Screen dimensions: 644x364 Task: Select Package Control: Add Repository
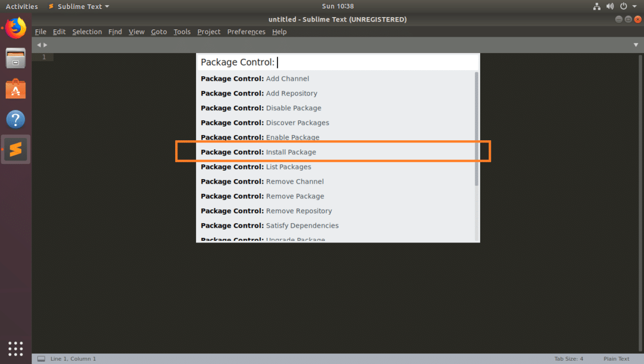click(336, 93)
